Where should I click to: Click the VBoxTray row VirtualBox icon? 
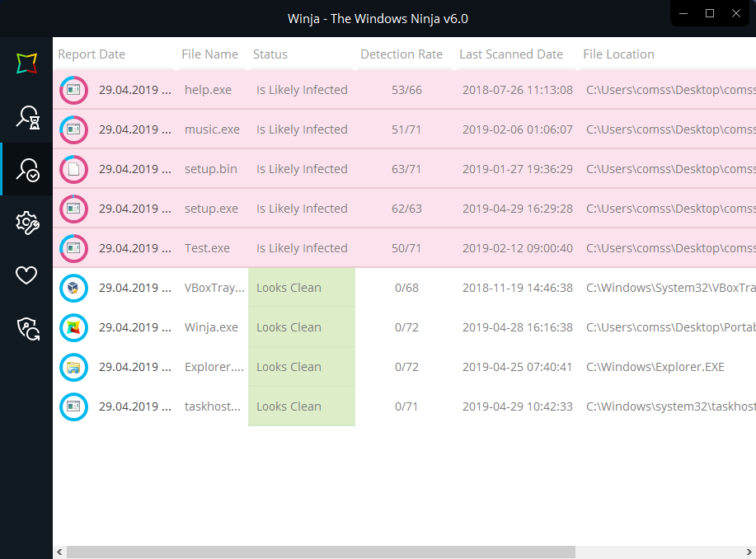pyautogui.click(x=73, y=288)
